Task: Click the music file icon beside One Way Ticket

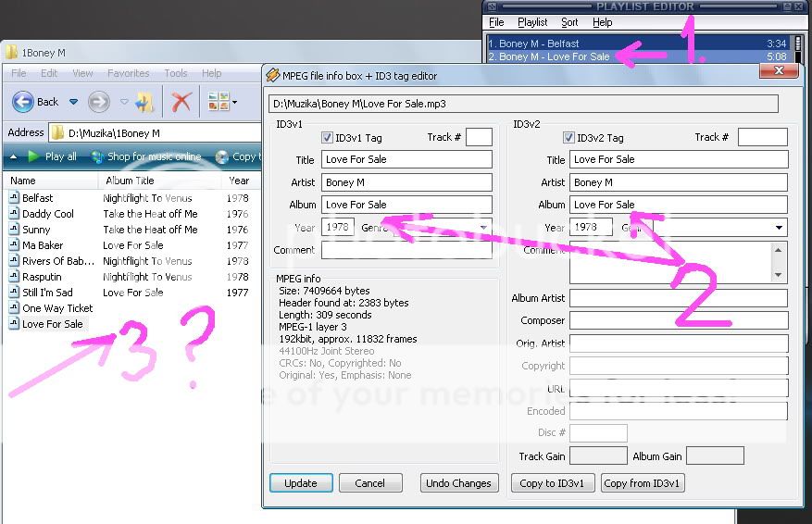Action: [x=14, y=308]
